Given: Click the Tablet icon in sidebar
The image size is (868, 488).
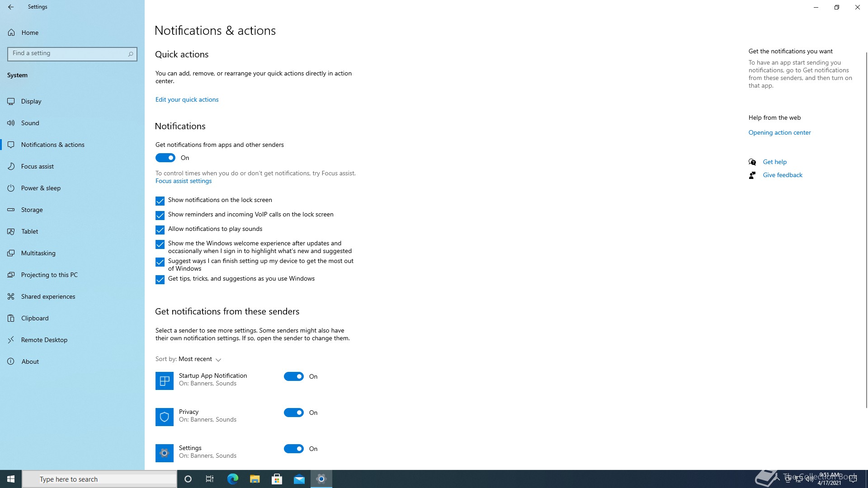Looking at the screenshot, I should [x=11, y=231].
